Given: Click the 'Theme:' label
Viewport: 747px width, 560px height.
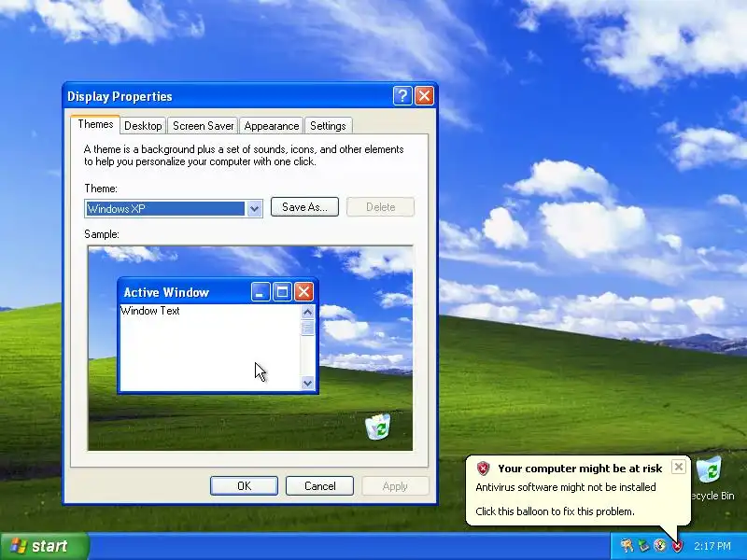Looking at the screenshot, I should pyautogui.click(x=101, y=189).
